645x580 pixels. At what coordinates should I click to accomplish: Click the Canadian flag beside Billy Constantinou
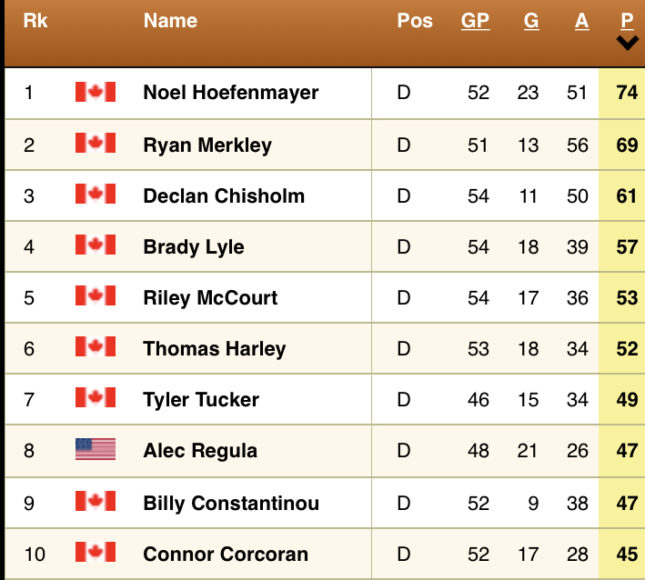tap(95, 502)
